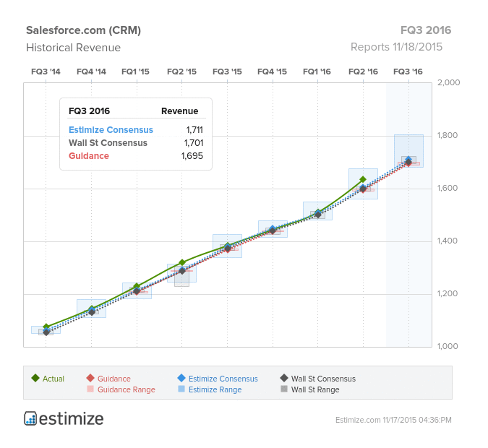Select the FQ1 '16 consensus data point
The width and height of the screenshot is (488, 448).
click(x=318, y=215)
